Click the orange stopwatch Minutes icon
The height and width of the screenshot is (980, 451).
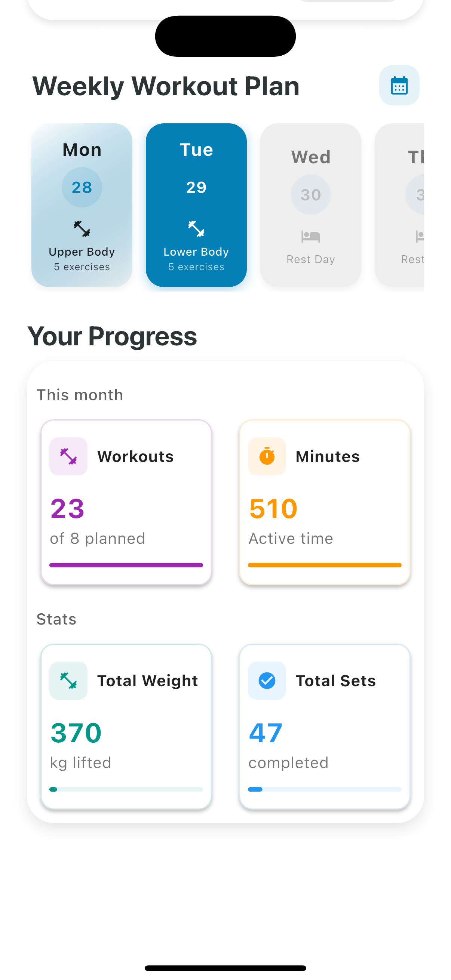(x=267, y=456)
